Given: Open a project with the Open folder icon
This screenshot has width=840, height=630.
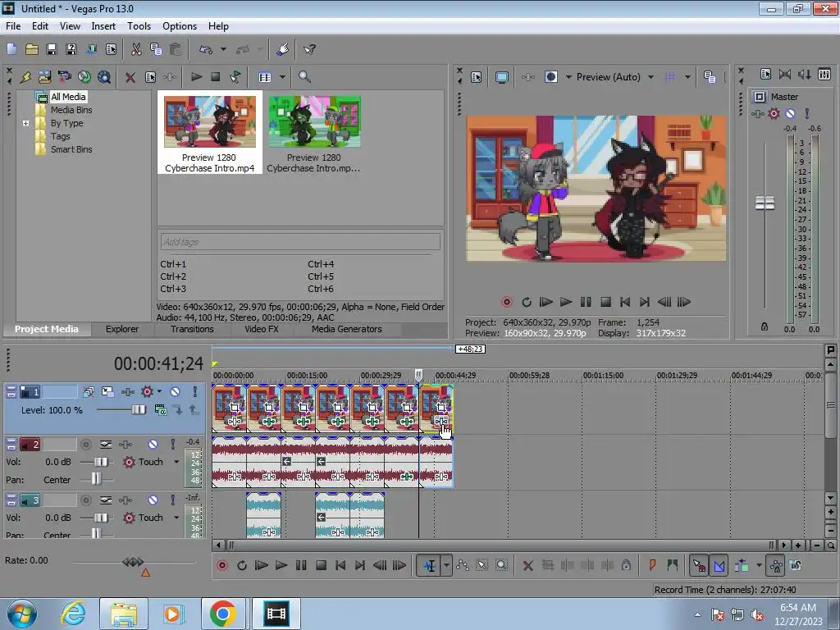Looking at the screenshot, I should [32, 49].
